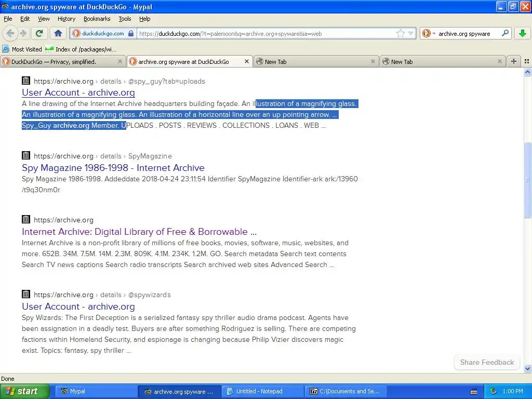Open 'User Account - archive.org' result for @spywizards
The width and height of the screenshot is (532, 399).
click(x=78, y=307)
